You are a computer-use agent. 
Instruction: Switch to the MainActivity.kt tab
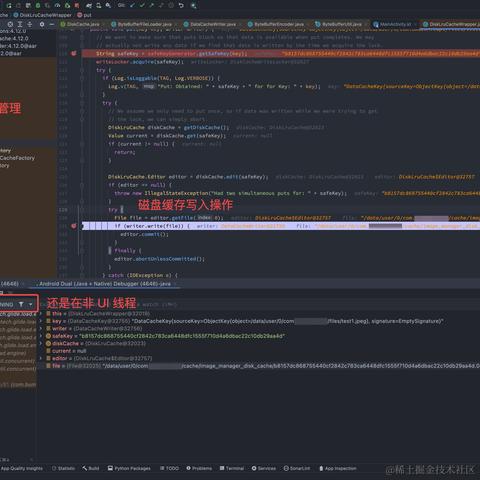(x=393, y=24)
